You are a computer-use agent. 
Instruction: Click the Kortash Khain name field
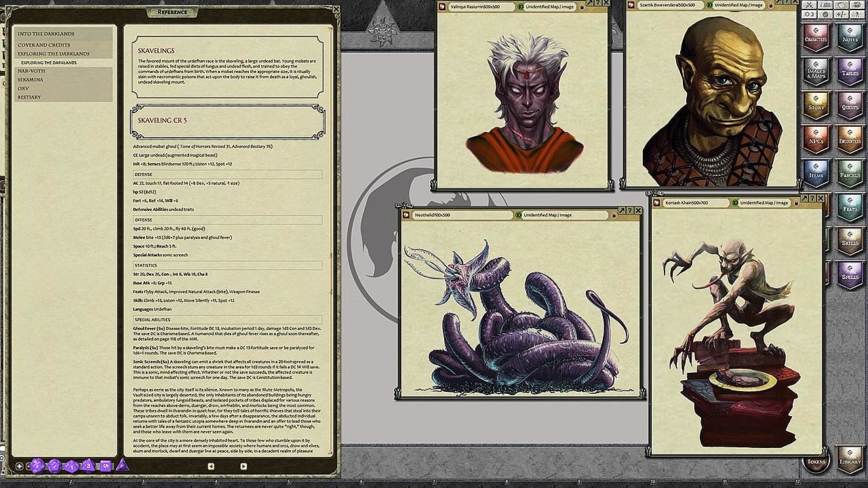point(694,203)
